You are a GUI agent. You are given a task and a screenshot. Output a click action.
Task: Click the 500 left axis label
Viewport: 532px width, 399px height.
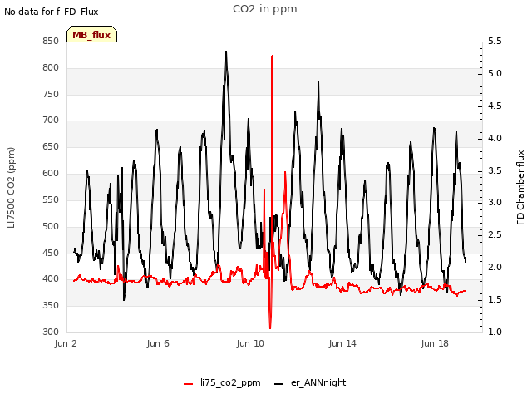[51, 226]
